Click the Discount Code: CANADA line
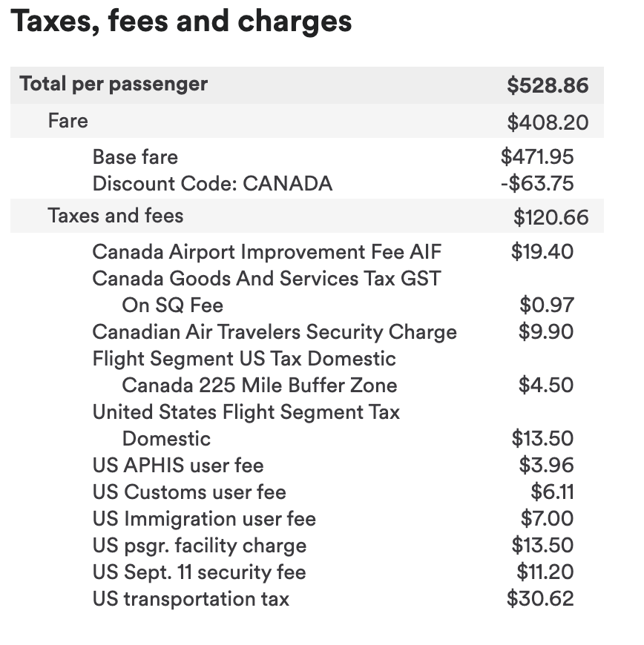This screenshot has height=645, width=644. point(212,183)
